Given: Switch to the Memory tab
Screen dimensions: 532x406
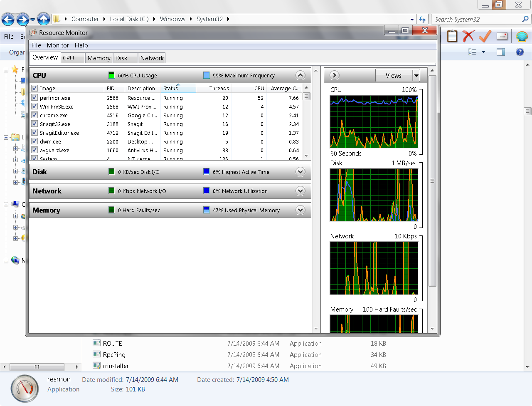Looking at the screenshot, I should pos(99,58).
